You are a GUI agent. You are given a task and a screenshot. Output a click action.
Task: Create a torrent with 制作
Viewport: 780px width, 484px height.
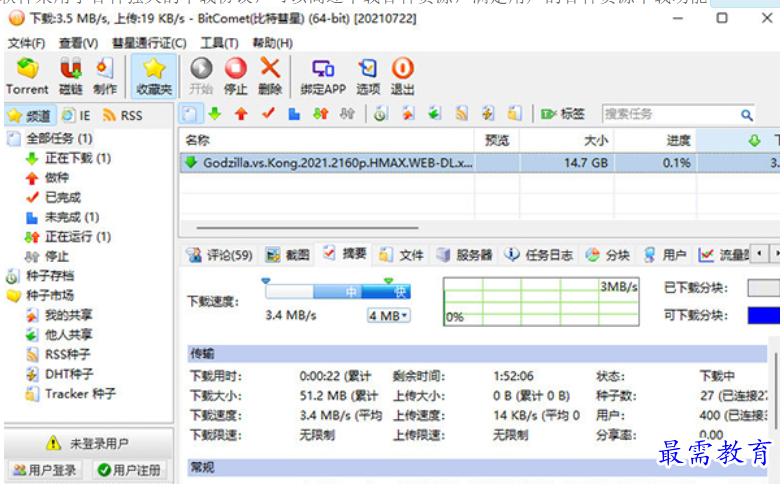tap(105, 76)
